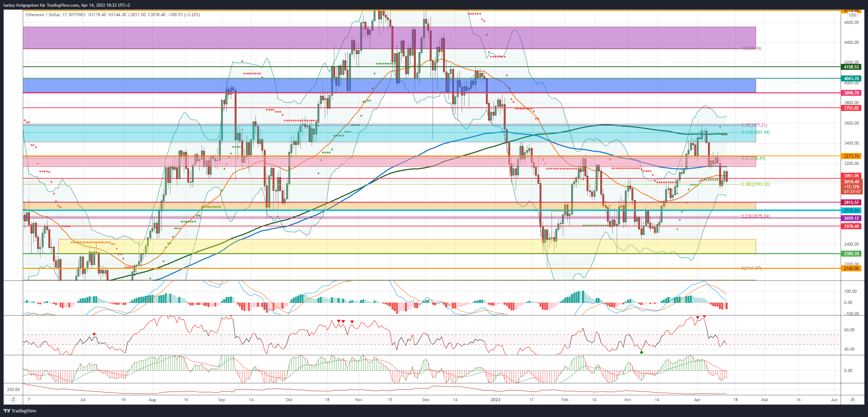Click the Jul label on the time axis
This screenshot has height=417, width=868.
pyautogui.click(x=83, y=400)
